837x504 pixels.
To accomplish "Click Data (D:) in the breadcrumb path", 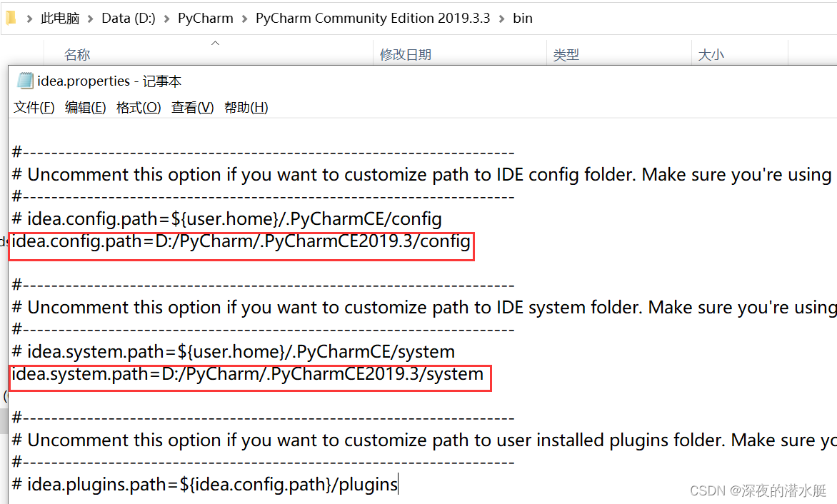I will (128, 18).
